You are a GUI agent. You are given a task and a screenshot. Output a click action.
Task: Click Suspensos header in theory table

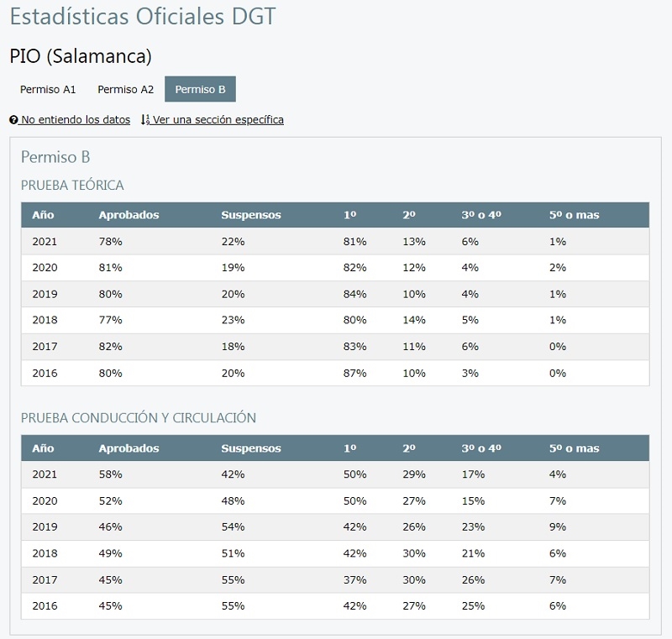pos(251,215)
